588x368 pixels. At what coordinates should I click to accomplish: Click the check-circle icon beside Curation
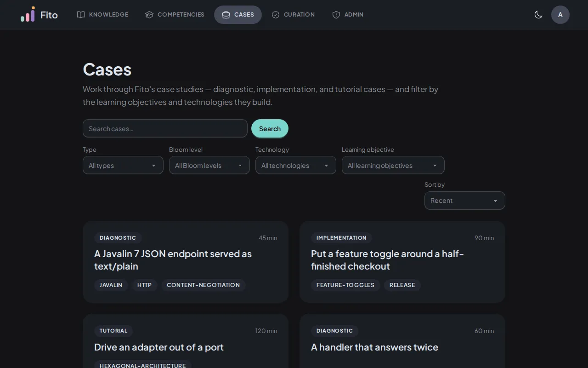276,15
